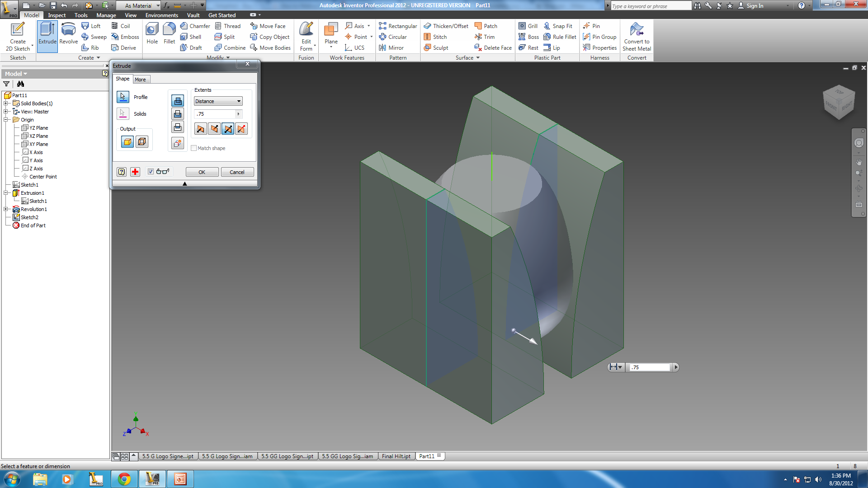
Task: Click the in-canvas .75 distance field
Action: pyautogui.click(x=650, y=367)
